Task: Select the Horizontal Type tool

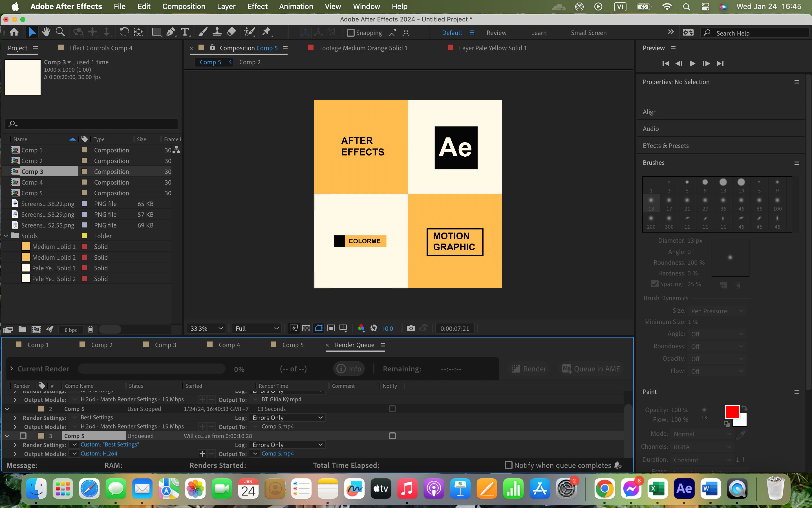Action: (185, 32)
